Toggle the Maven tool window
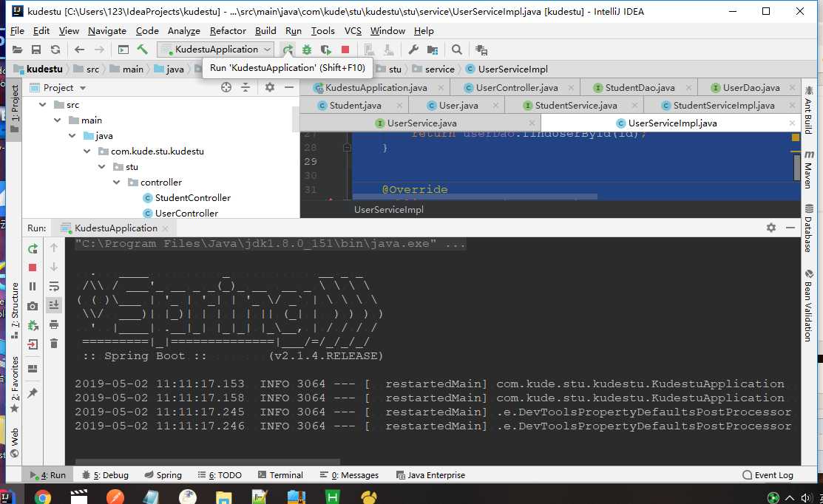 (x=809, y=170)
